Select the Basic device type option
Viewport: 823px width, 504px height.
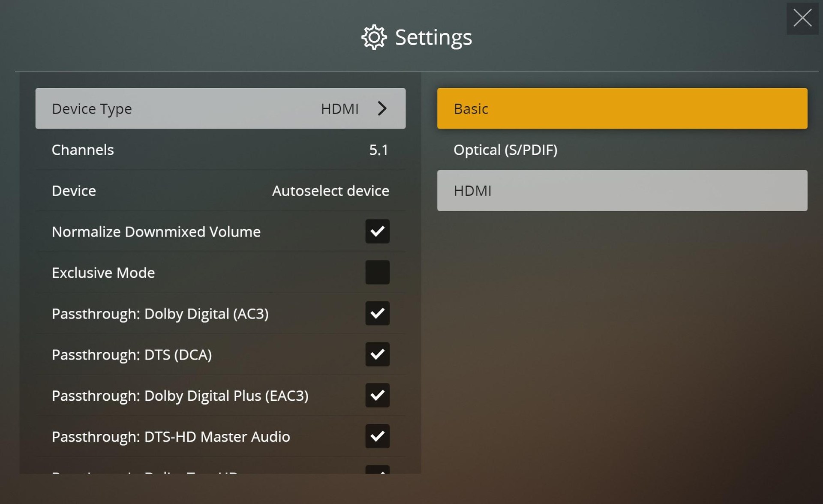(622, 108)
